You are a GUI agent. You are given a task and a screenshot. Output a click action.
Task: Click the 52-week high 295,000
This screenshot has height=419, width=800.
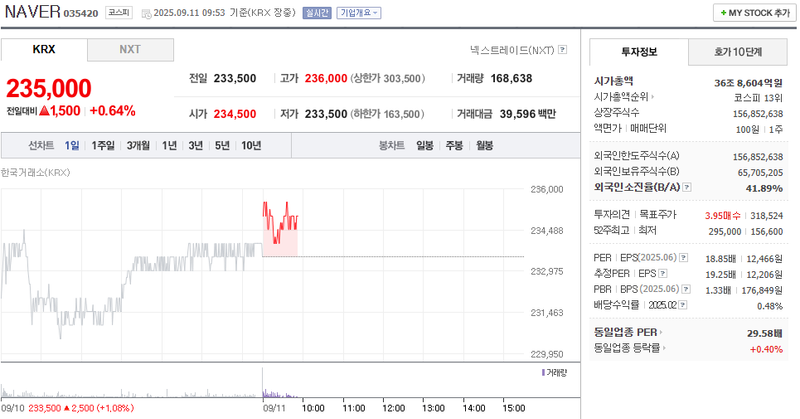[724, 232]
